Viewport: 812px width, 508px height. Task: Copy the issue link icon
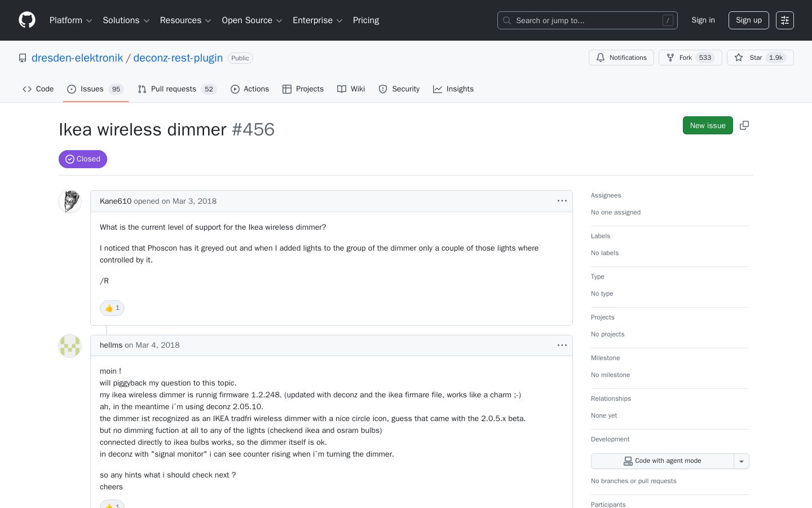(x=744, y=125)
